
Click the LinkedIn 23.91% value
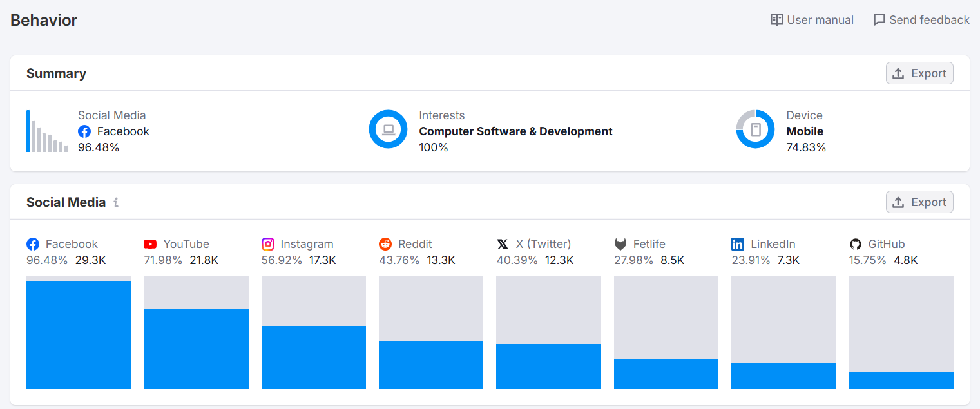(x=751, y=260)
